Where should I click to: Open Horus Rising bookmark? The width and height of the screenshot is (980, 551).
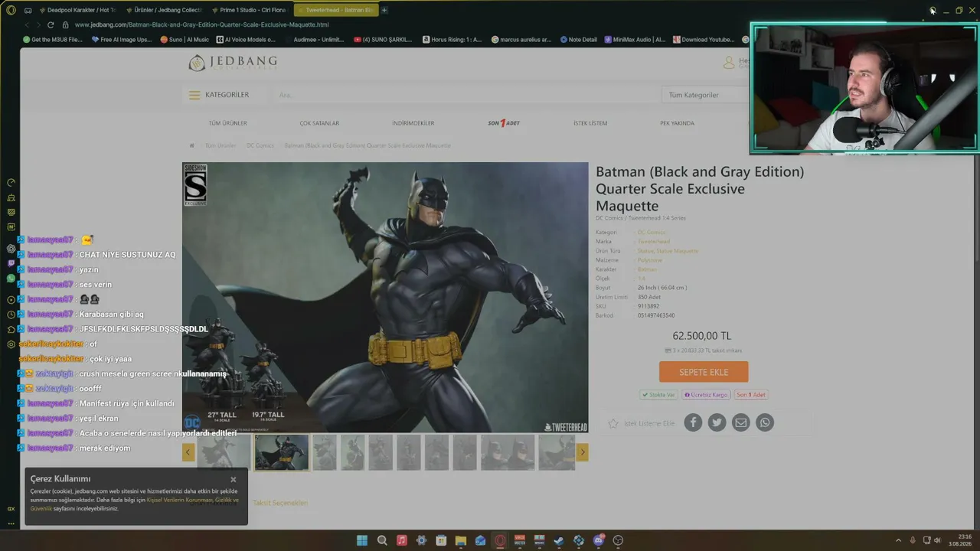tap(452, 40)
